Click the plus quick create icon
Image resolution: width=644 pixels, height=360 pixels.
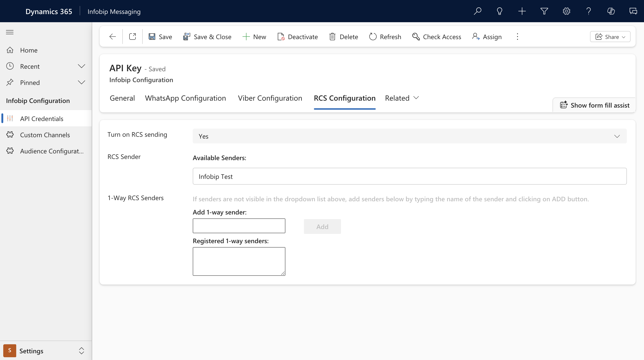coord(522,11)
